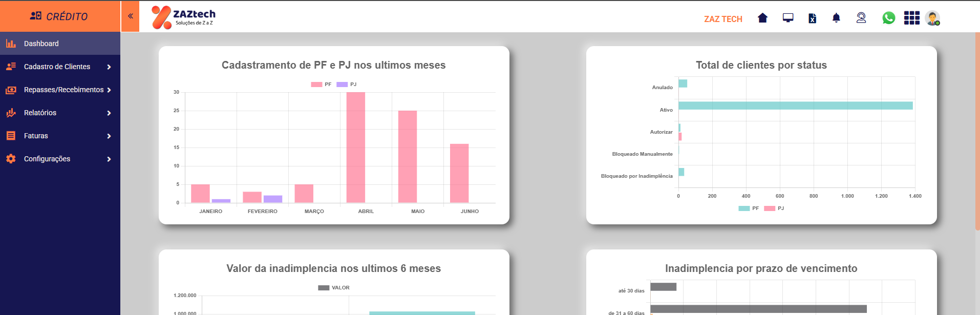Click 'Inadimplencia por prazo de vencimento' title
This screenshot has height=315, width=980.
coord(761,268)
